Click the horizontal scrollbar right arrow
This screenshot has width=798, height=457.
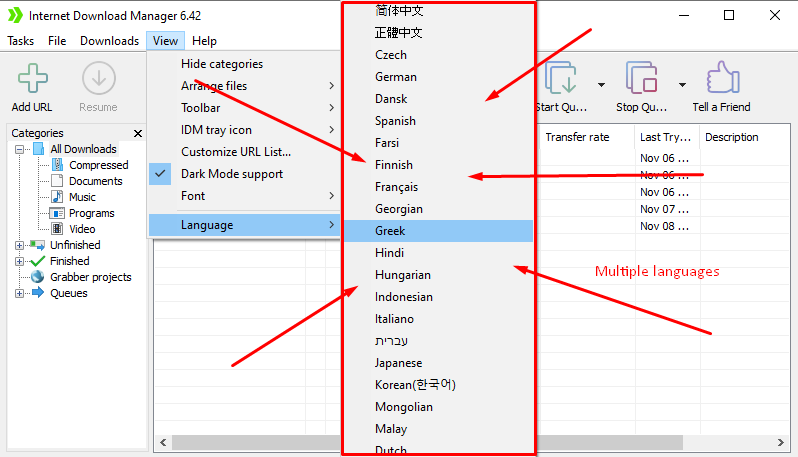(x=781, y=442)
